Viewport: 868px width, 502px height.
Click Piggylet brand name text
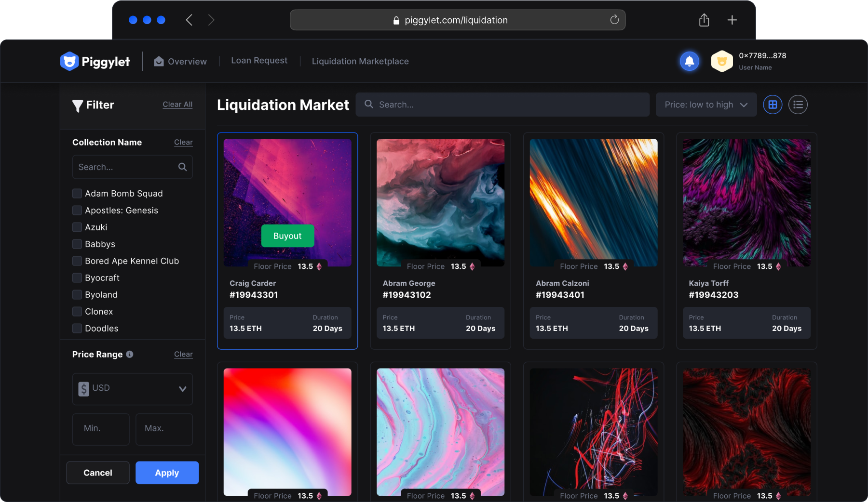click(x=106, y=62)
